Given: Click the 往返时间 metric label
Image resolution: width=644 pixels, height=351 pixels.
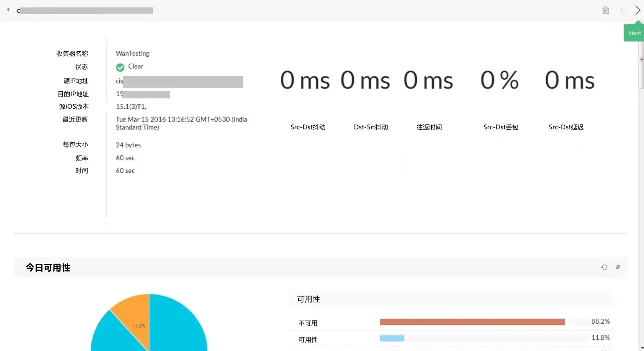Looking at the screenshot, I should pos(429,127).
